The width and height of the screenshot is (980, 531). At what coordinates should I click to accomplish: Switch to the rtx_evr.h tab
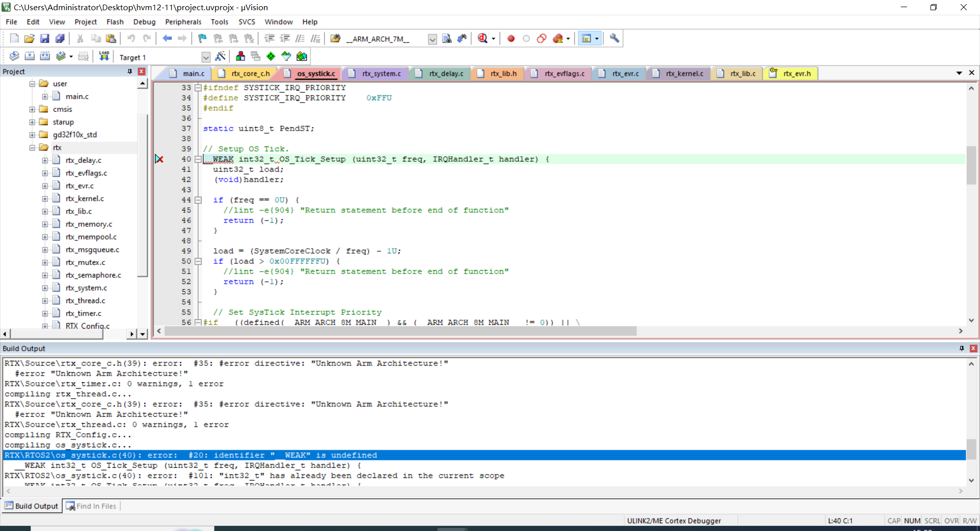pyautogui.click(x=791, y=74)
